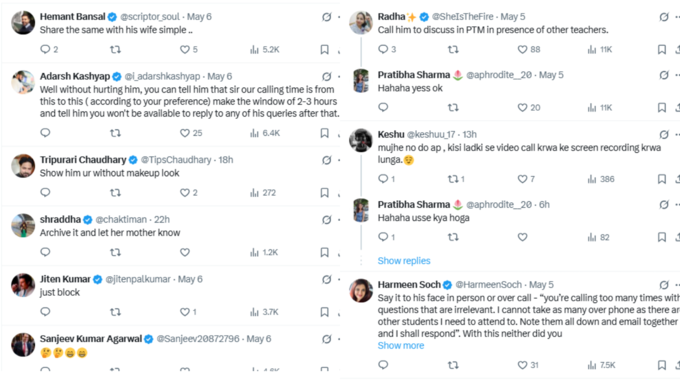Click Grok icon on shraddha's reply
Screen dimensions: 680x383
tap(327, 220)
